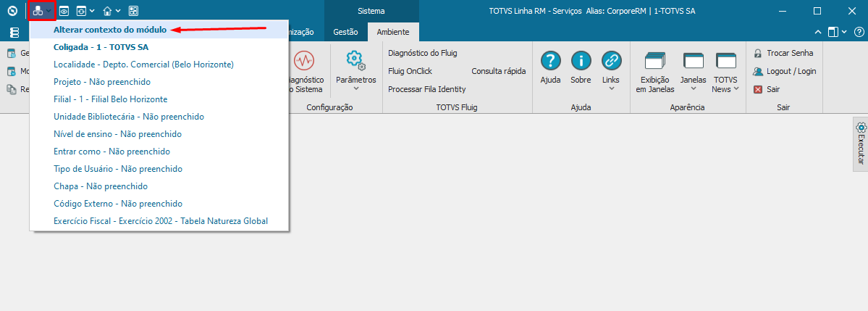Expand the ribbon layout options chevron
Viewport: 868px width, 311px height.
tap(844, 32)
